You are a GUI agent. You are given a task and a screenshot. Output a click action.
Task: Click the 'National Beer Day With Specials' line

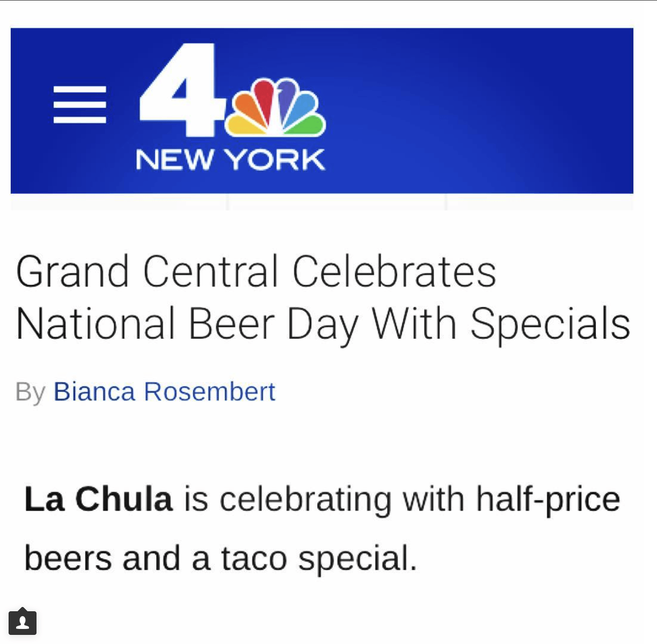[x=323, y=325]
